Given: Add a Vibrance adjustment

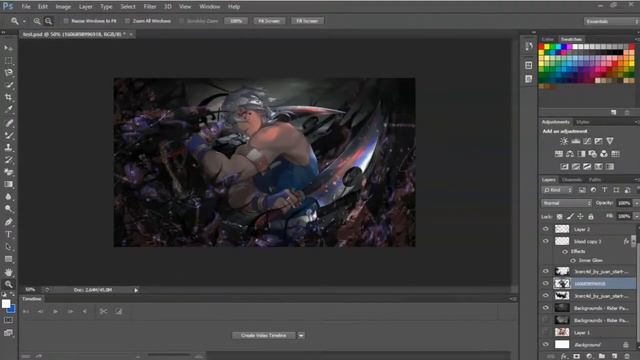Looking at the screenshot, I should point(610,141).
